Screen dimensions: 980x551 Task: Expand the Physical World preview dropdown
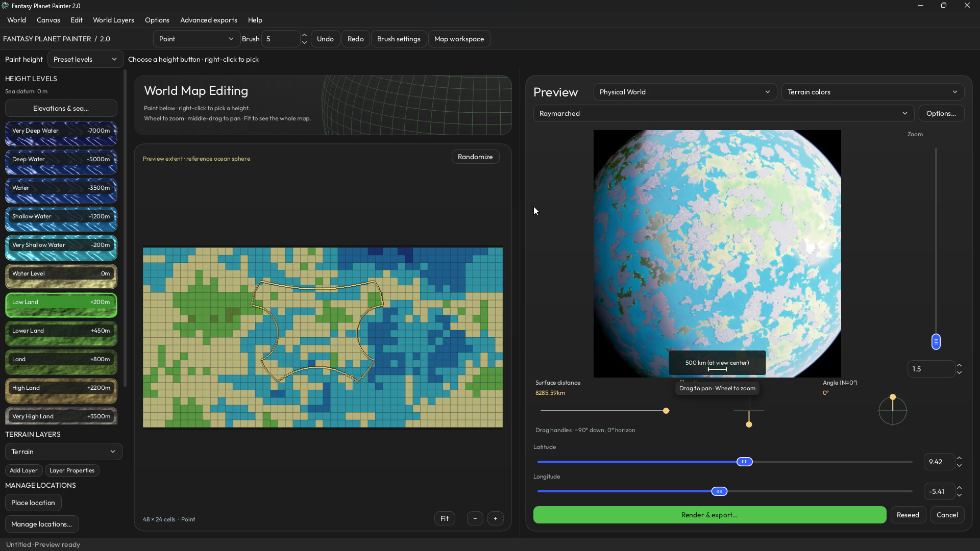pyautogui.click(x=685, y=92)
